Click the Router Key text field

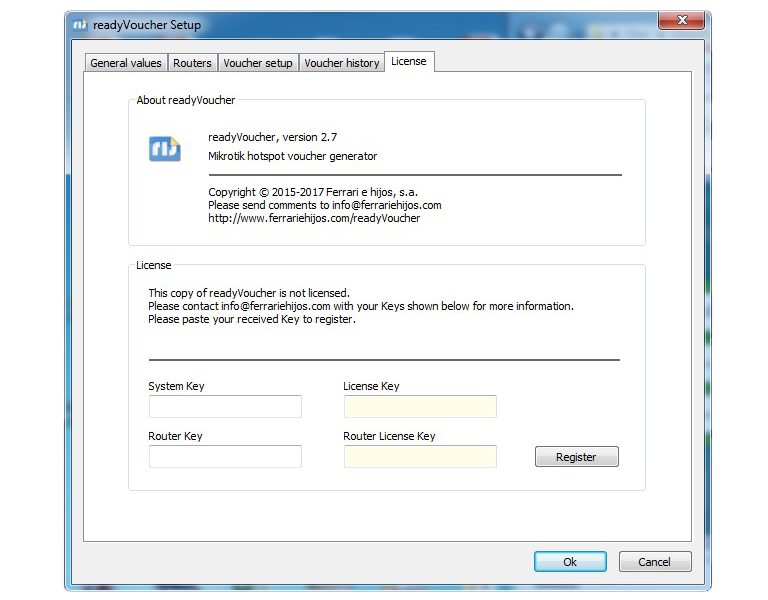[225, 456]
